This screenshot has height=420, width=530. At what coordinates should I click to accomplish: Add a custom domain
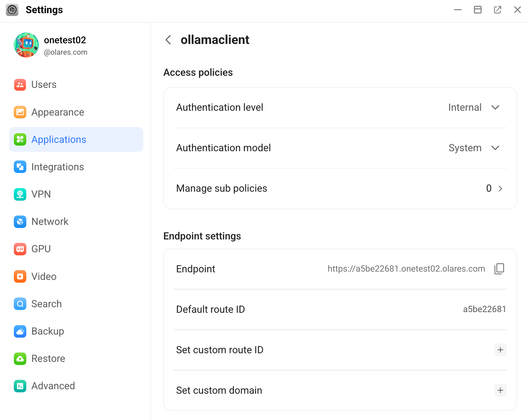point(500,390)
